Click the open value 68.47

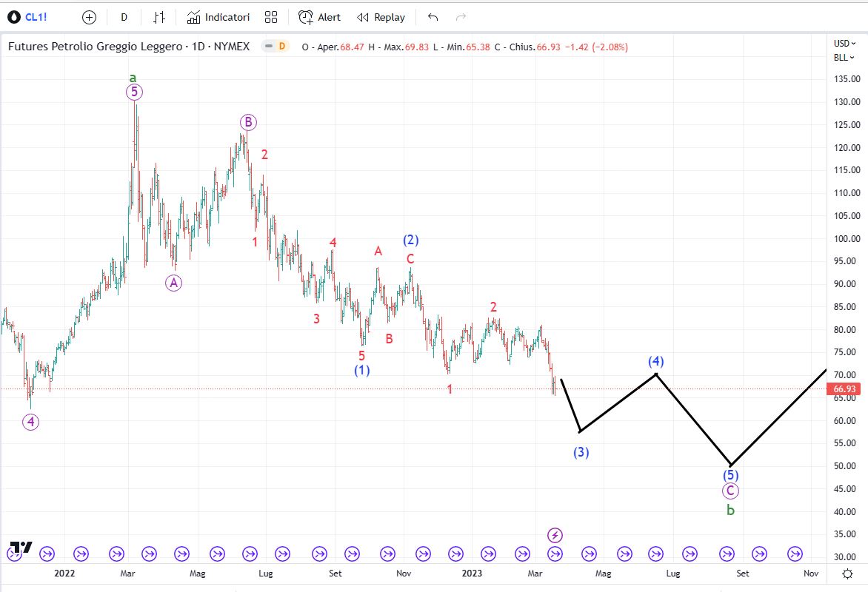(x=352, y=47)
